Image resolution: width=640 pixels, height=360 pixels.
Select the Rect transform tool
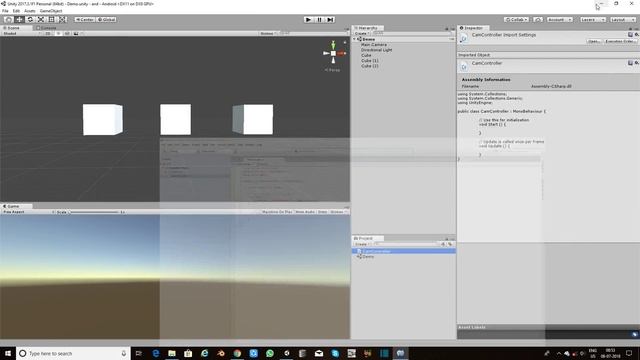pyautogui.click(x=51, y=20)
